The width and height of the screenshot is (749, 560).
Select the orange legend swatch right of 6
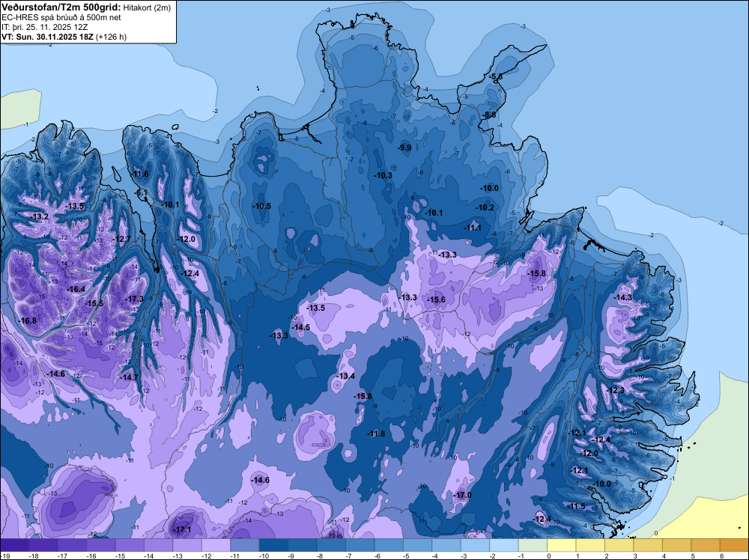734,545
